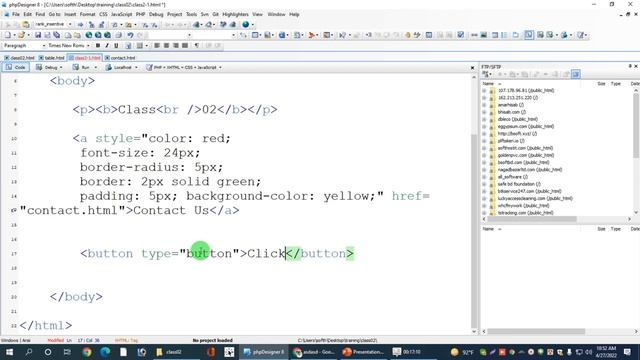640x360 pixels.
Task: Toggle Bold formatting button
Action: point(98,46)
